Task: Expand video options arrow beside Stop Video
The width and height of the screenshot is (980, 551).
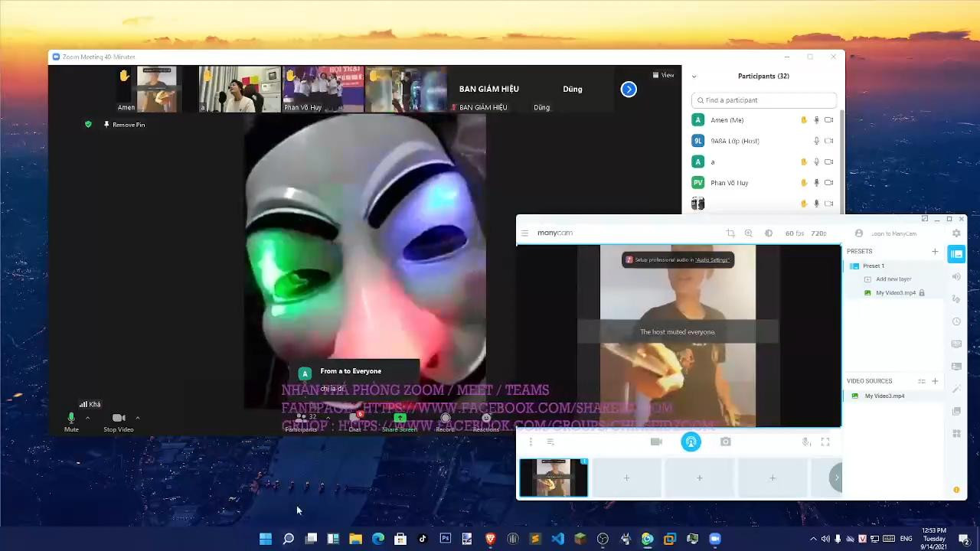Action: pyautogui.click(x=137, y=418)
